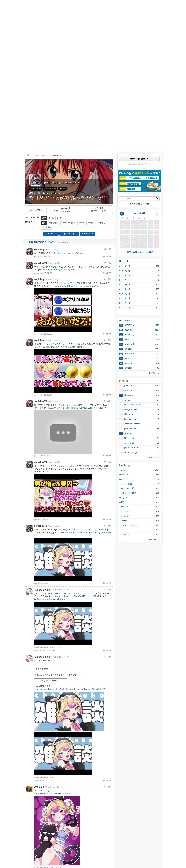Open blog.livedoor.jp/sonicboy73 profile link
186x868 pixels.
(48, 193)
